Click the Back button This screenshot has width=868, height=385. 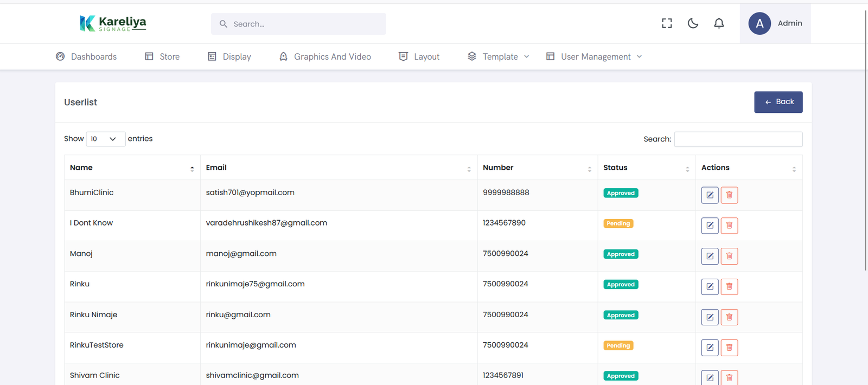point(778,102)
